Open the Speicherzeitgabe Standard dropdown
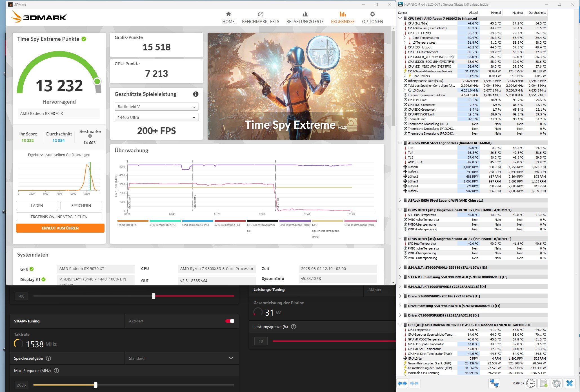Image resolution: width=580 pixels, height=392 pixels. (181, 358)
